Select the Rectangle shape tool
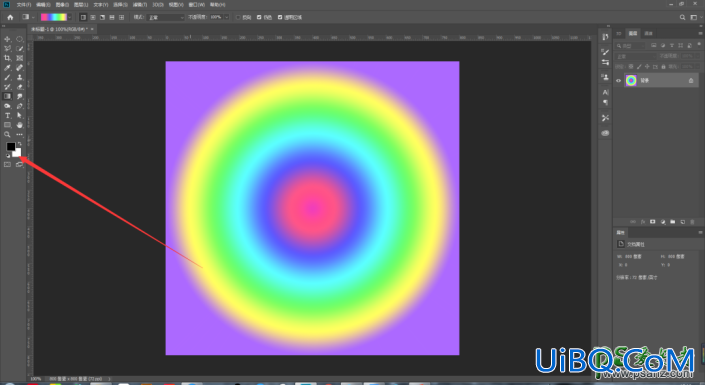Viewport: 705px width, 385px height. [x=7, y=125]
